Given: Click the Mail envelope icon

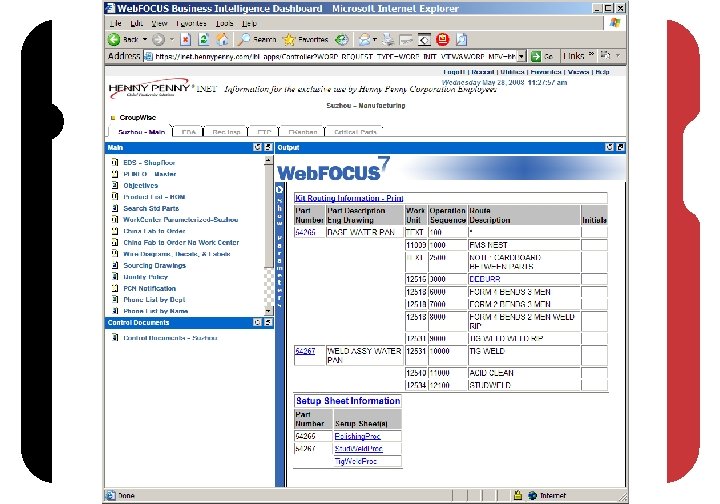Looking at the screenshot, I should click(364, 40).
